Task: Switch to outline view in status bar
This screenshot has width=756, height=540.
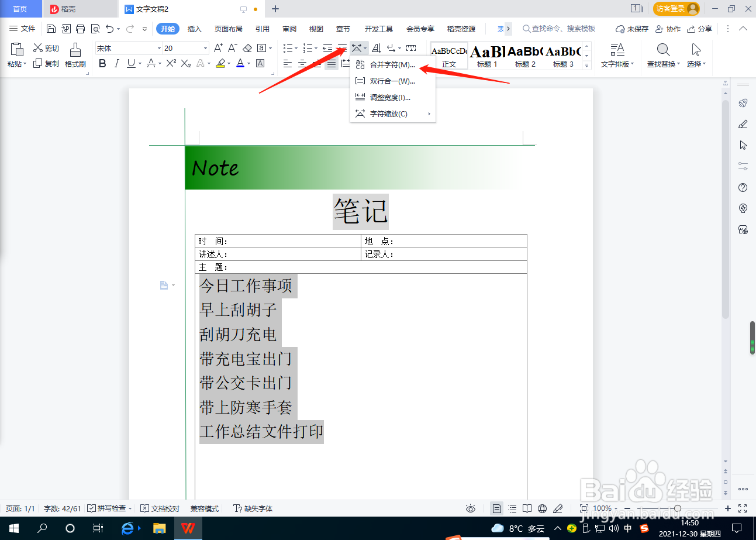Action: click(512, 508)
